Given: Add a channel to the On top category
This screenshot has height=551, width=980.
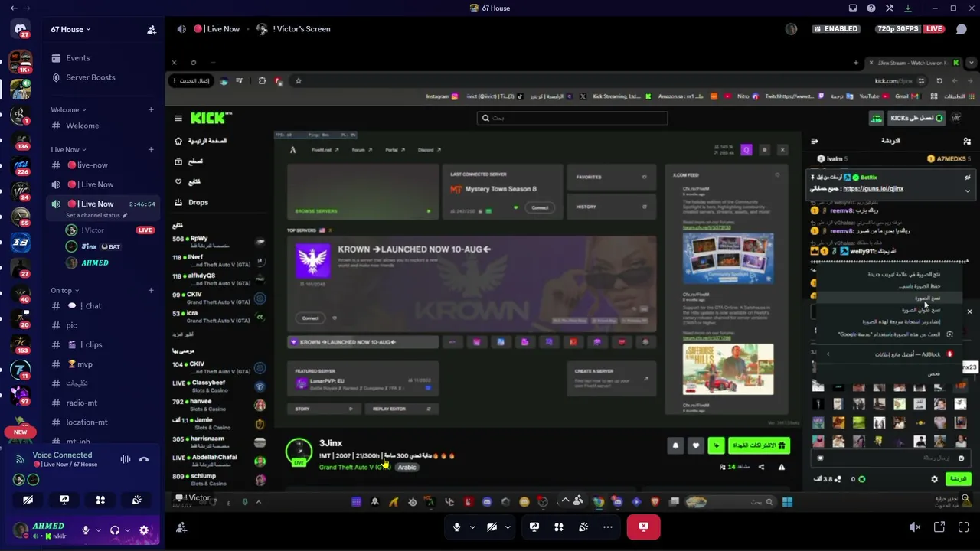Looking at the screenshot, I should click(x=151, y=290).
